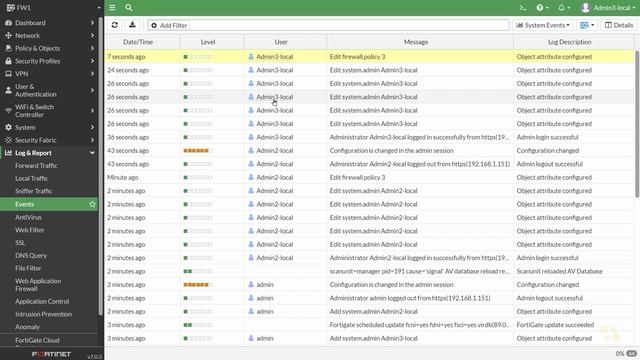Click 'Scanunit reloaded AV Database' description
The image size is (640, 360).
point(559,271)
